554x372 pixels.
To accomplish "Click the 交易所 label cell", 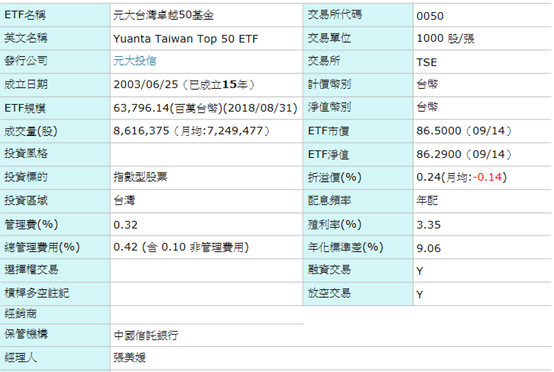I will [358, 61].
